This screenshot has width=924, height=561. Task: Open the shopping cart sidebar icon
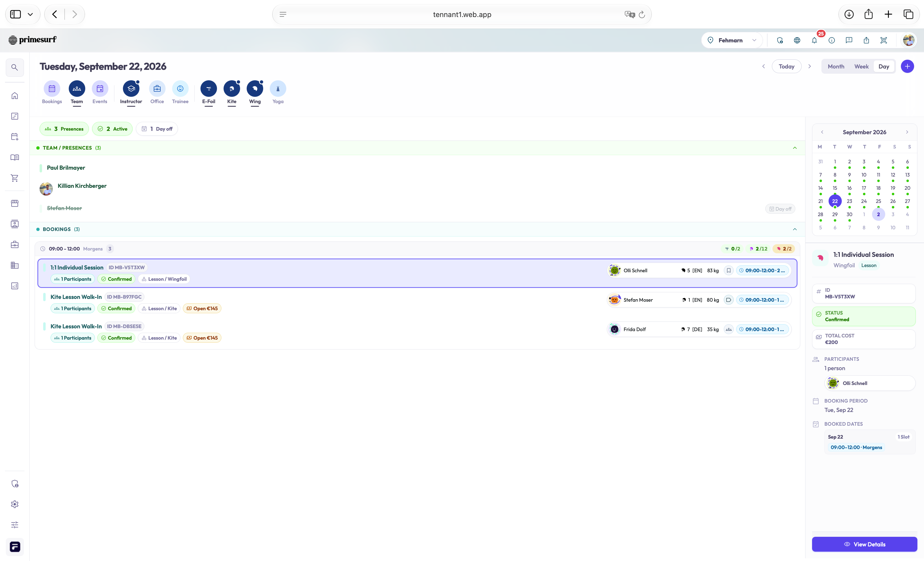click(15, 178)
